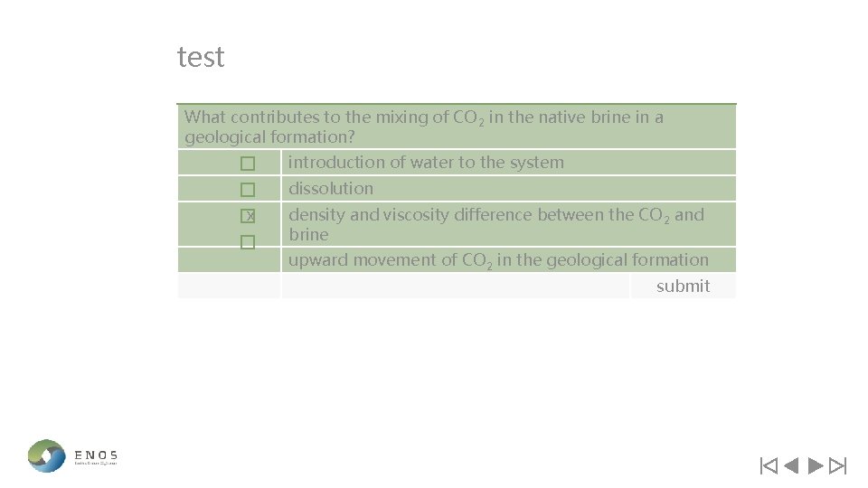Go to the previous slide
Image resolution: width=868 pixels, height=488 pixels.
click(791, 466)
